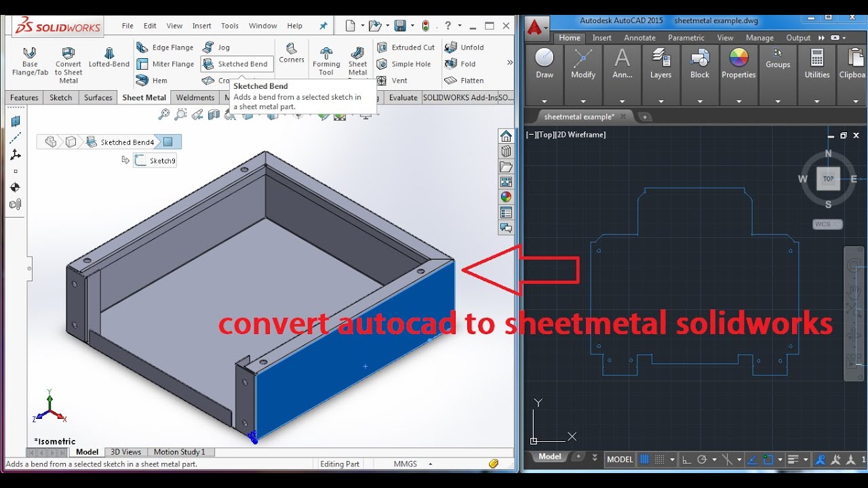Click TOP face on AutoCAD ViewCube
The width and height of the screenshot is (868, 488).
(828, 179)
